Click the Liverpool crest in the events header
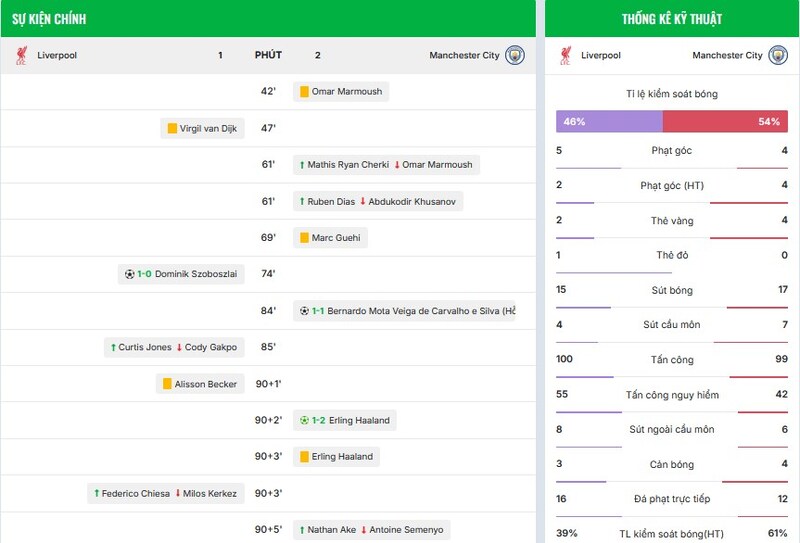 [x=20, y=56]
